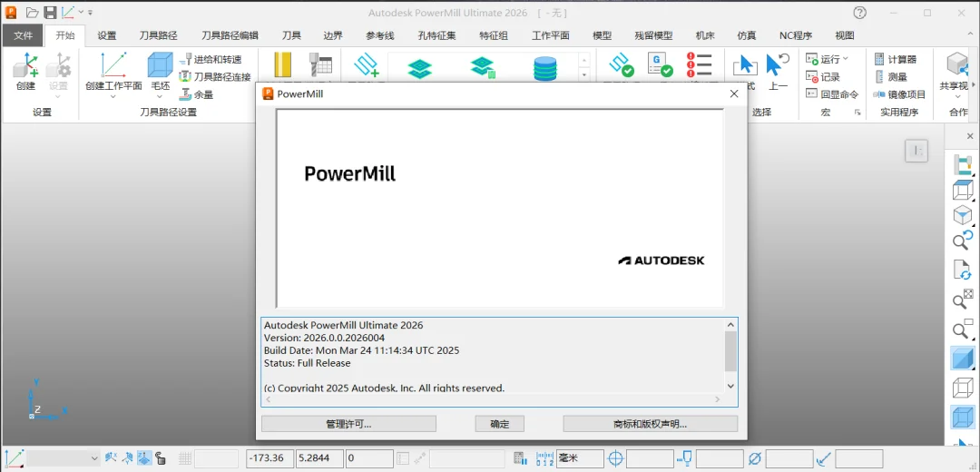The height and width of the screenshot is (472, 980).
Task: Click the toolpath verification check icon
Action: [x=622, y=65]
